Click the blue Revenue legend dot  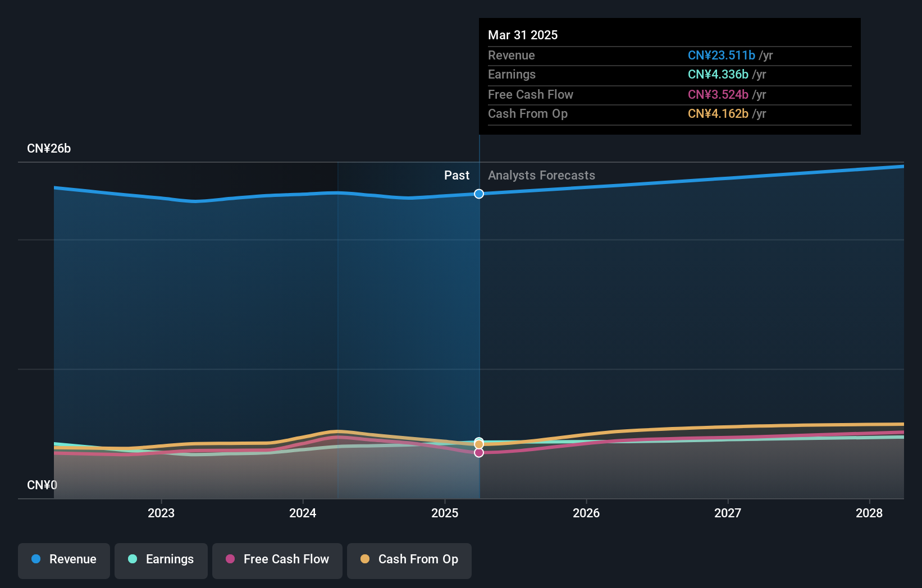(35, 559)
